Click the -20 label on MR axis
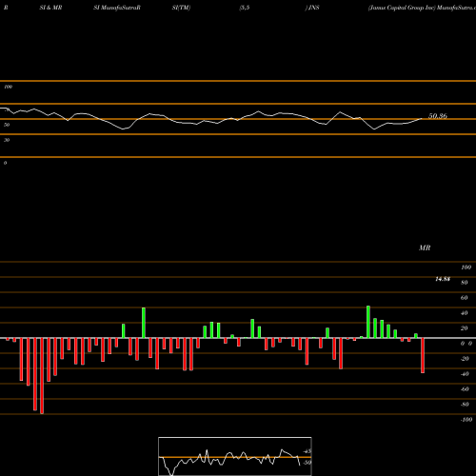The height and width of the screenshot is (476, 476). (x=465, y=359)
